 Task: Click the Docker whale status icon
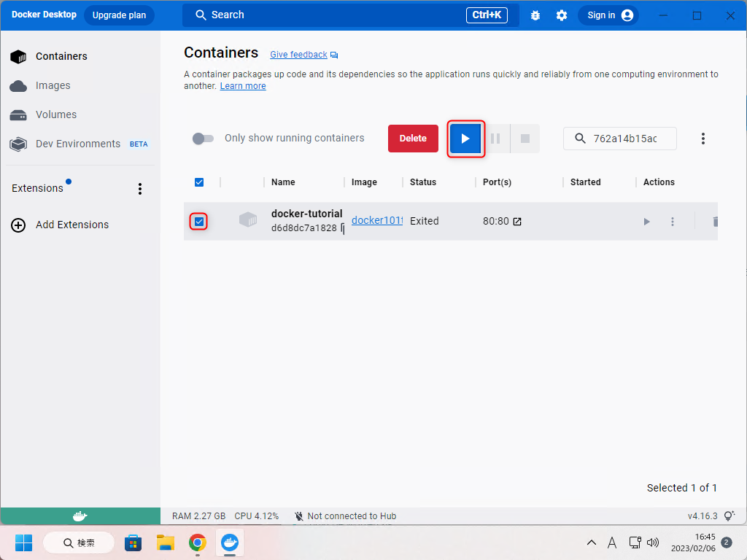point(80,516)
